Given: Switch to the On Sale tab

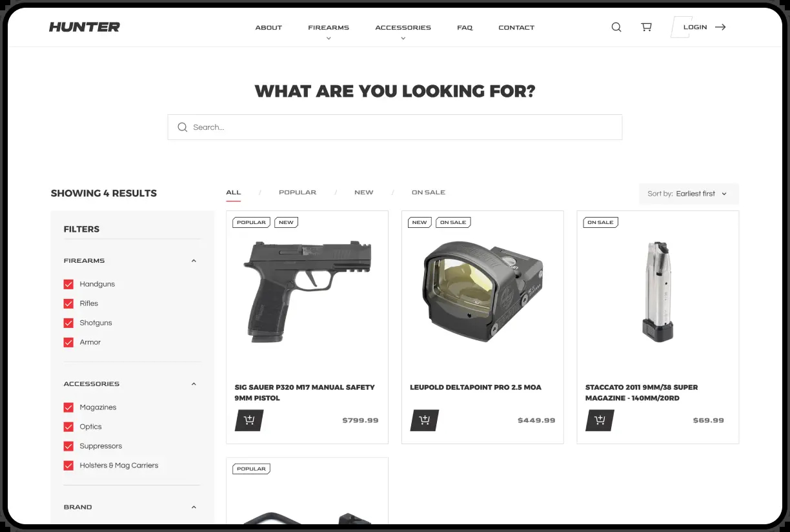Looking at the screenshot, I should (x=429, y=192).
